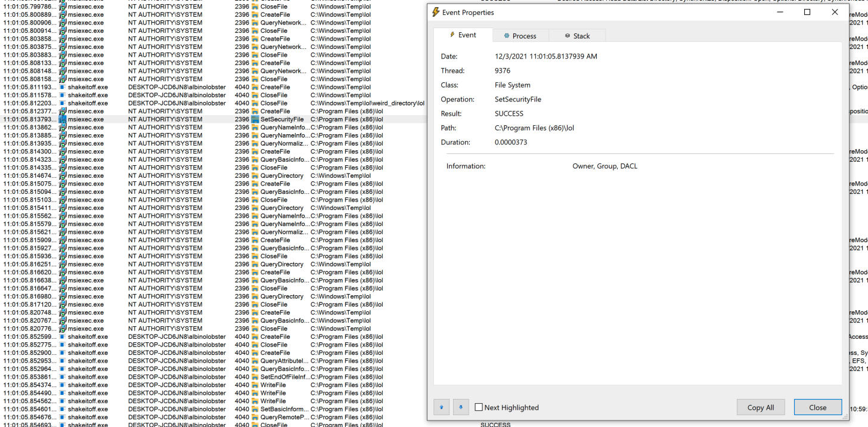Select the 11:01:05.808148 QueryNetwork row
Screen dimensions: 868x427
tap(213, 71)
